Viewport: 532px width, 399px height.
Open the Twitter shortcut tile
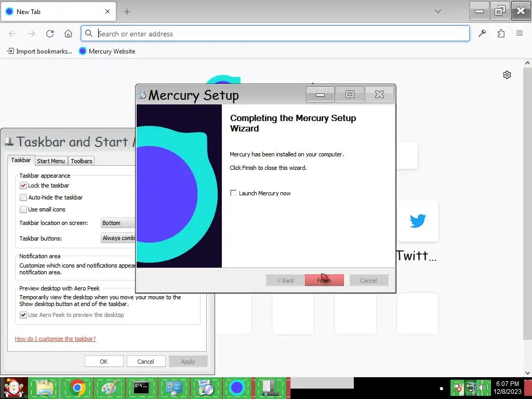point(417,221)
